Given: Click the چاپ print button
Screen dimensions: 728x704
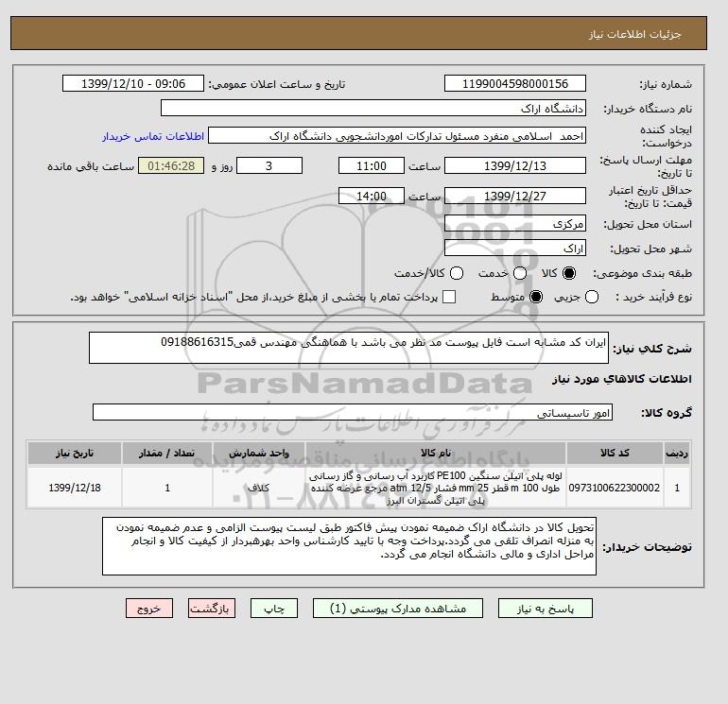Looking at the screenshot, I should click(274, 608).
